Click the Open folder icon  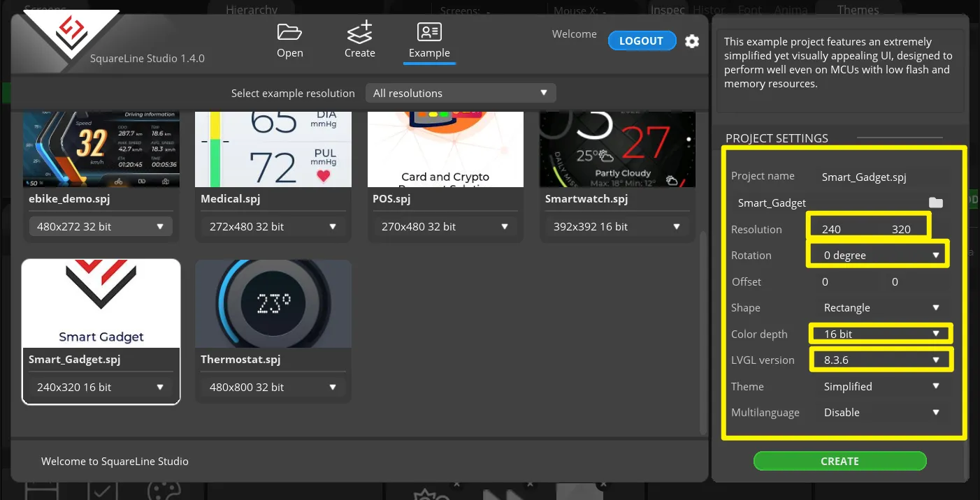289,33
